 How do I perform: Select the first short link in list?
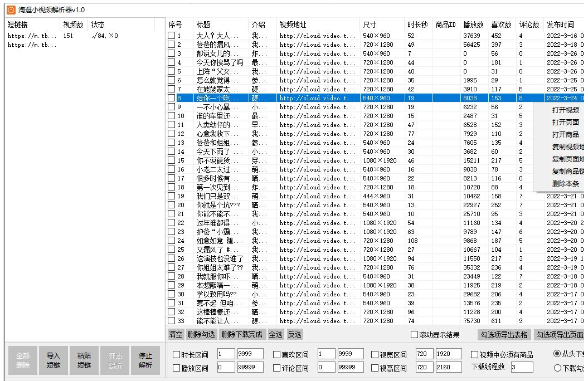click(x=31, y=36)
